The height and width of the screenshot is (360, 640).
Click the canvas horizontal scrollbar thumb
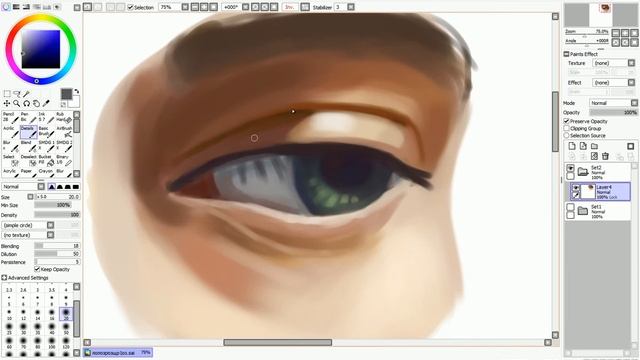point(278,342)
